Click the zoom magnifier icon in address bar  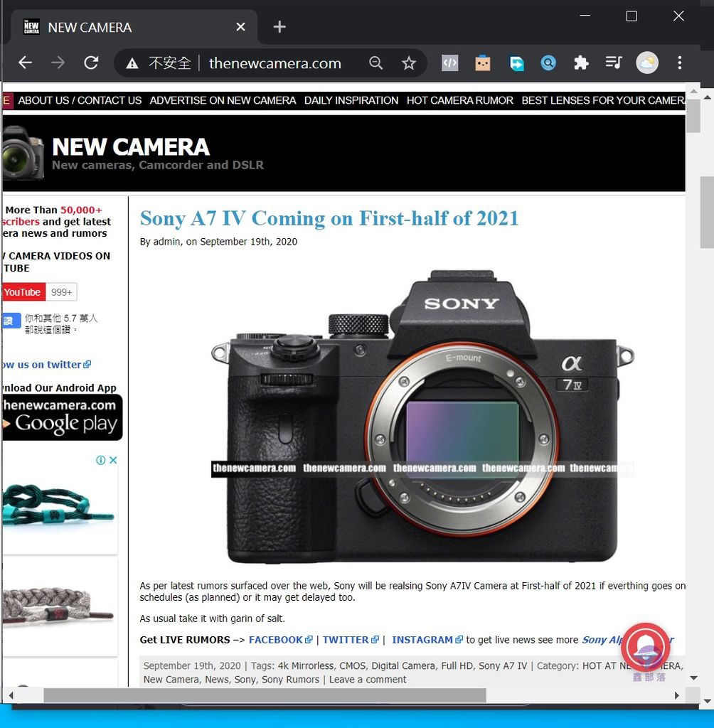[x=375, y=63]
